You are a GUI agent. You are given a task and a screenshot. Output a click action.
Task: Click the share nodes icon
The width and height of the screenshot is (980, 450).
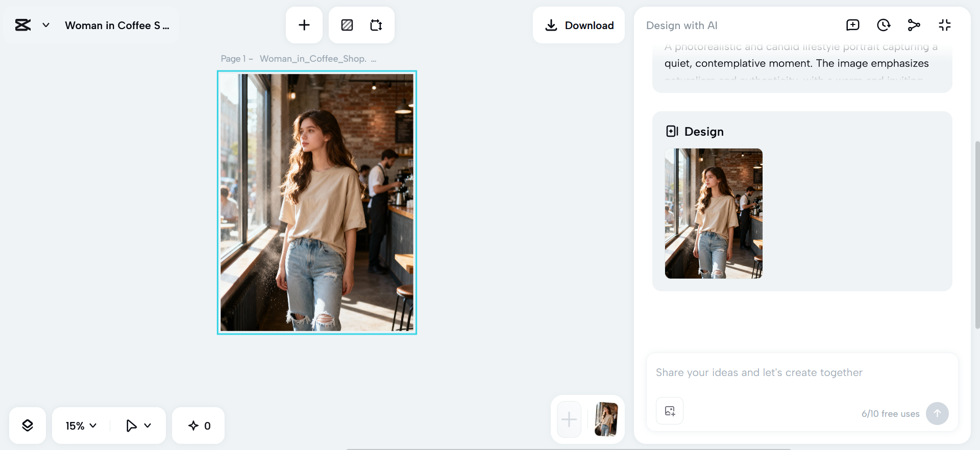(914, 25)
